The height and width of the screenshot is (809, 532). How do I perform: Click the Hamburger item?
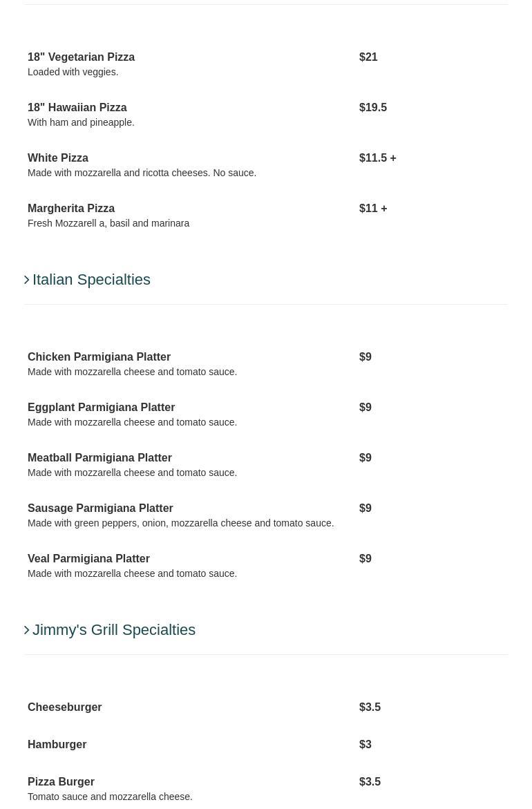pyautogui.click(x=57, y=745)
